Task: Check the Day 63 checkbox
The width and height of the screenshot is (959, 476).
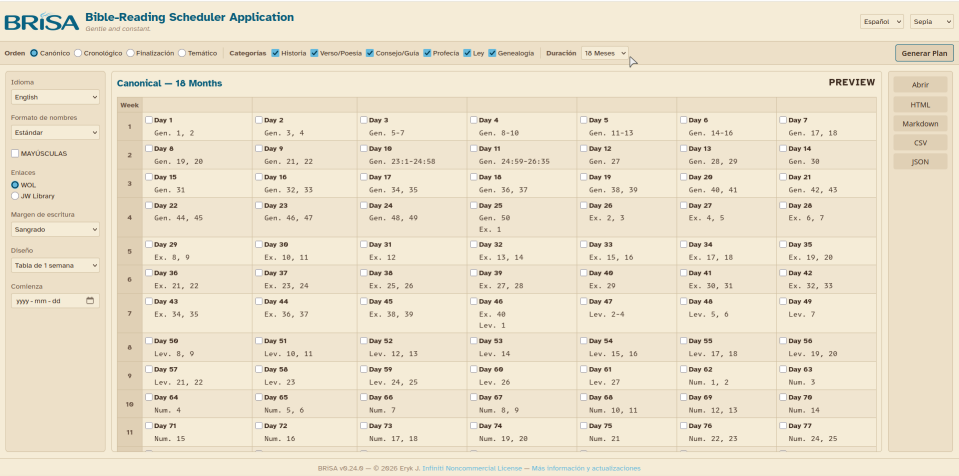Action: click(783, 369)
